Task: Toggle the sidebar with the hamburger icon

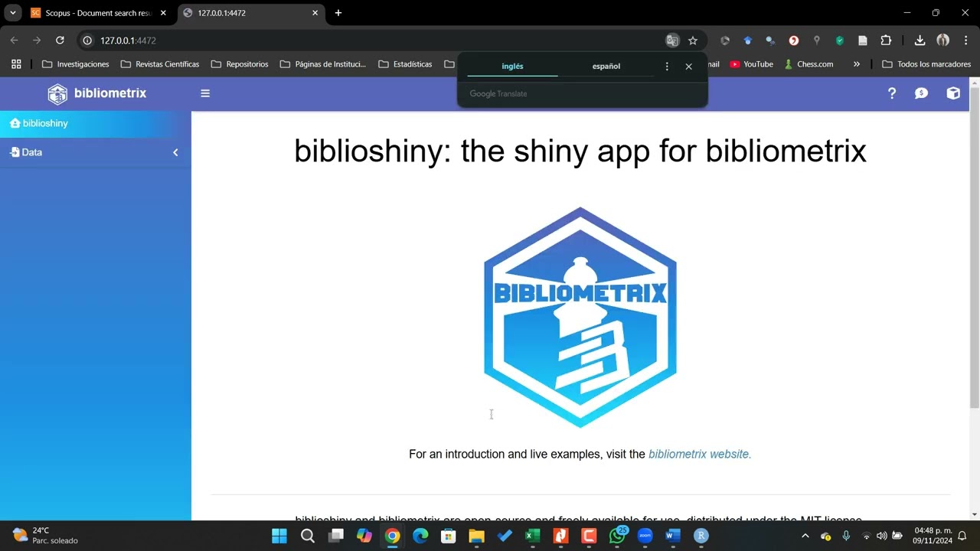Action: (205, 93)
